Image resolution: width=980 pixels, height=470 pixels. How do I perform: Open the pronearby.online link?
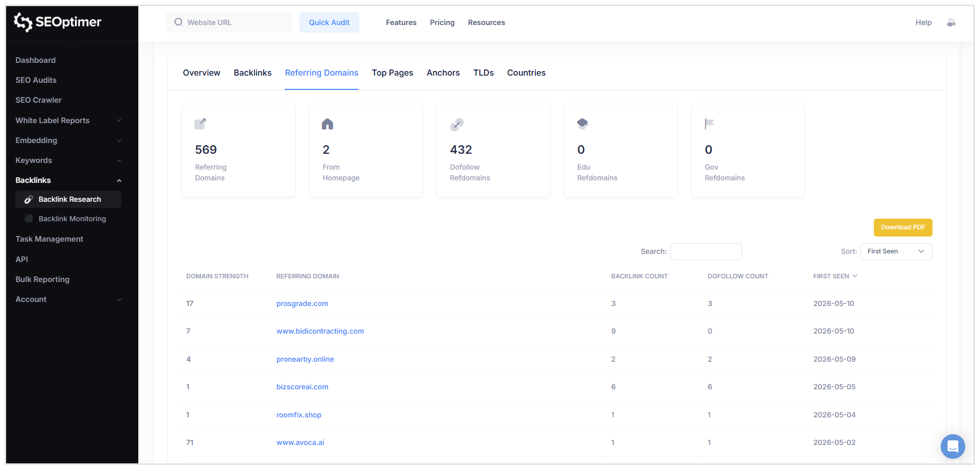tap(305, 359)
